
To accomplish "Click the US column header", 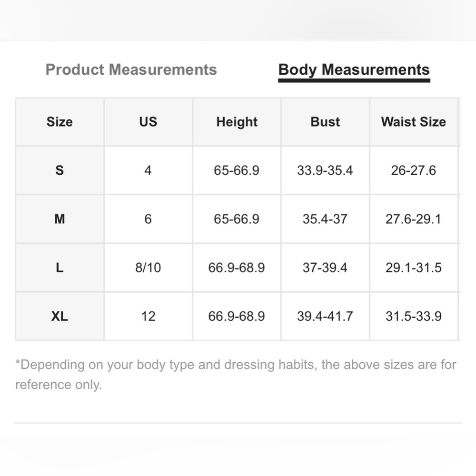I will pos(148,122).
